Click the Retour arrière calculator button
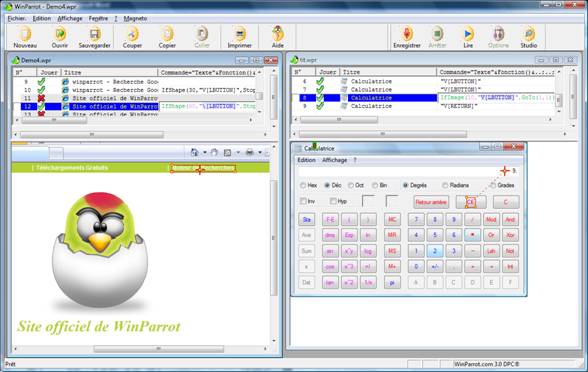Screen dimensions: 588x372 [431, 202]
